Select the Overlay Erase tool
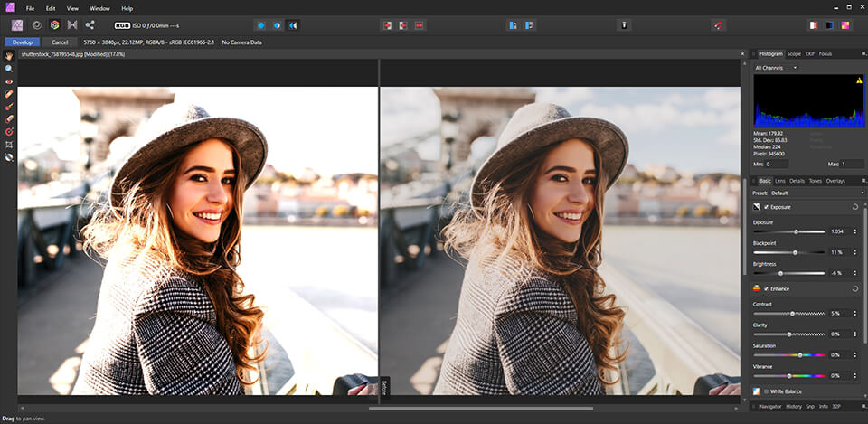Viewport: 868px width, 424px height. tap(9, 119)
